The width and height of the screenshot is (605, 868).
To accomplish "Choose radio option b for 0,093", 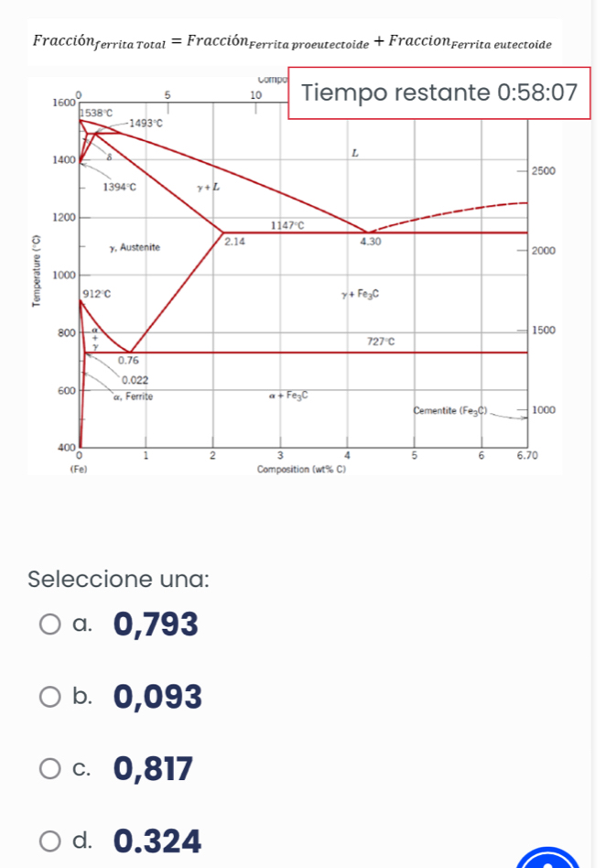I will [51, 697].
